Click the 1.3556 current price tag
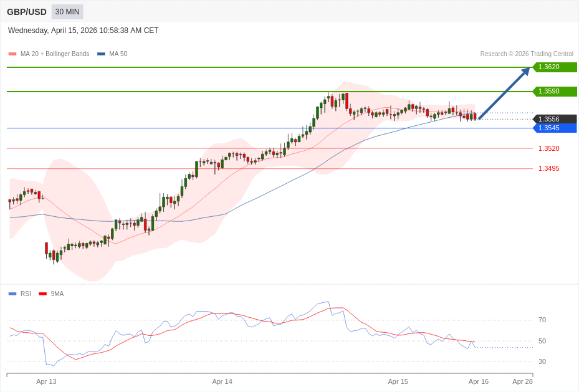Viewport: 579px width, 392px height. 554,119
